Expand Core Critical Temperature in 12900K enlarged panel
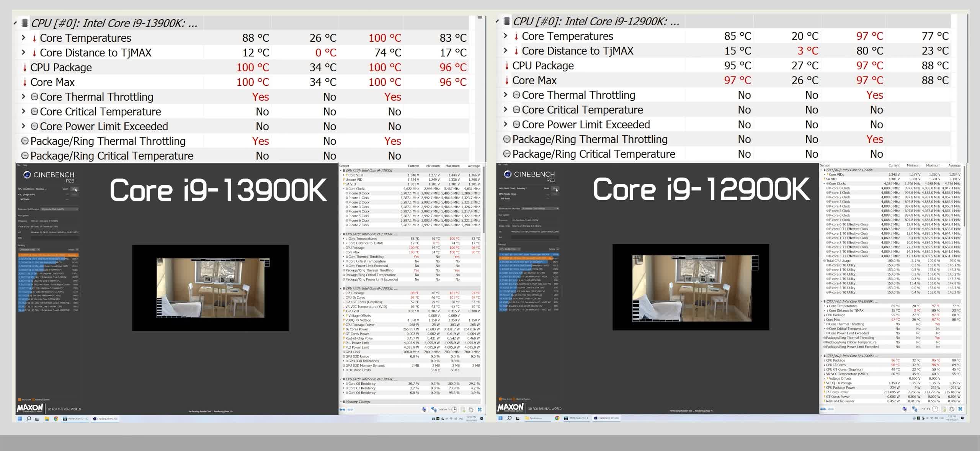 (x=505, y=109)
